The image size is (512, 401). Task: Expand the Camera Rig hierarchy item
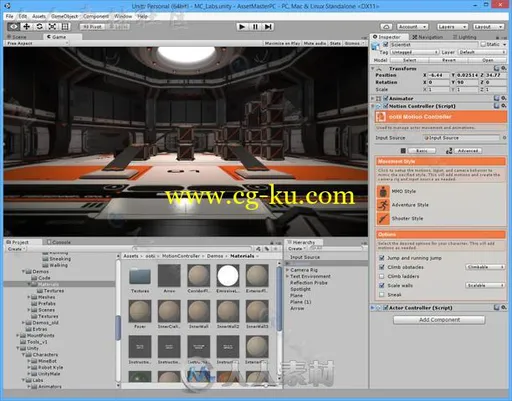(x=287, y=270)
